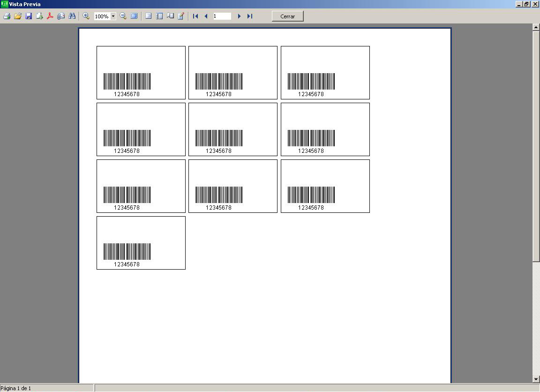
Task: Toggle the thumbnails panel icon
Action: [159, 16]
